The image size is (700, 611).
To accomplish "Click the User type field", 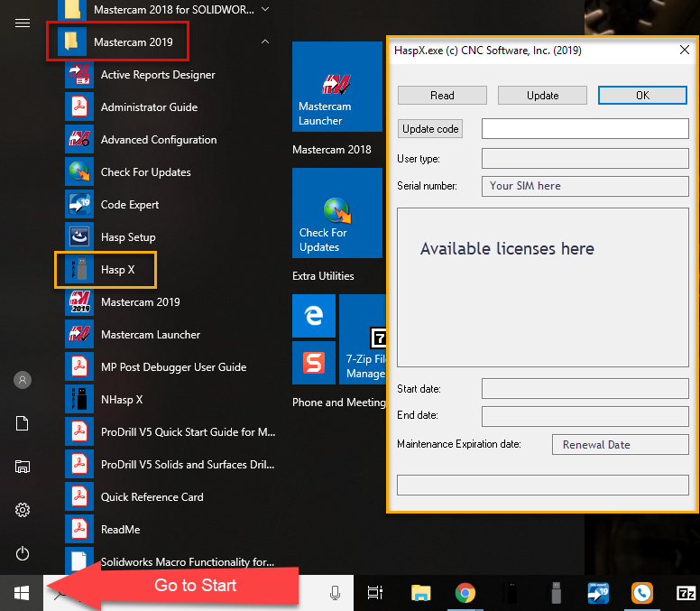I will pos(585,159).
